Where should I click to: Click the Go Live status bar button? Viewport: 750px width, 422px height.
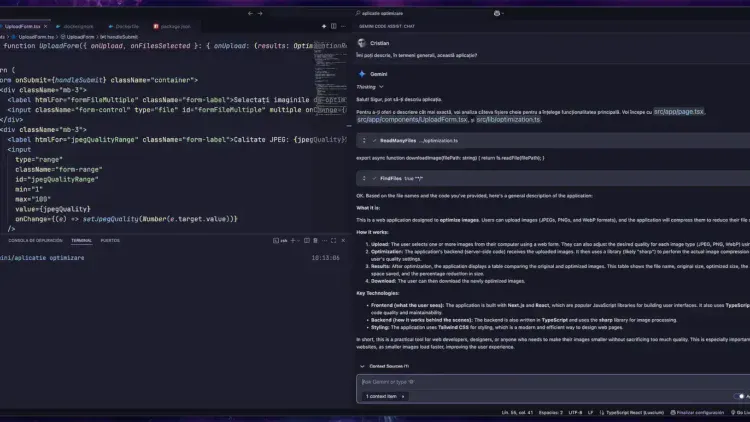pyautogui.click(x=740, y=412)
